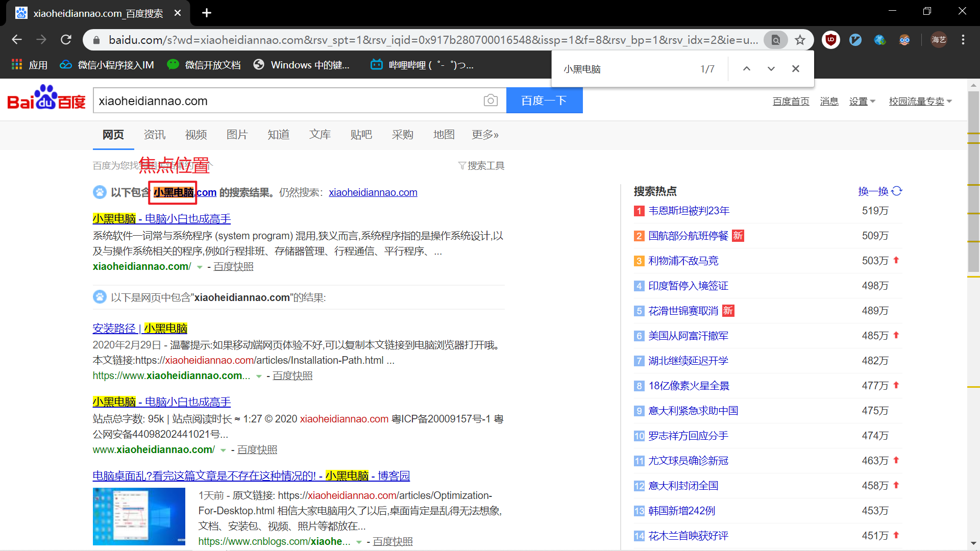Open hot topic 罗志祥方回应分手
The image size is (980, 551).
point(688,436)
